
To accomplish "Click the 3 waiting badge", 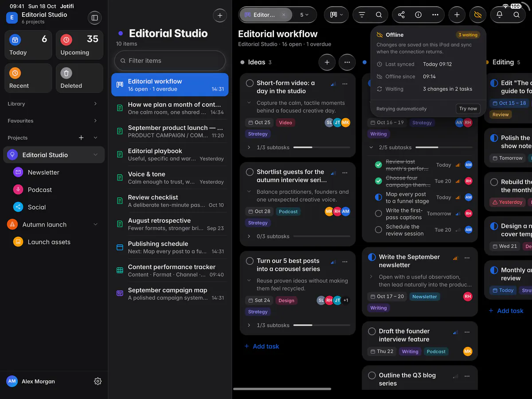I will click(x=468, y=35).
